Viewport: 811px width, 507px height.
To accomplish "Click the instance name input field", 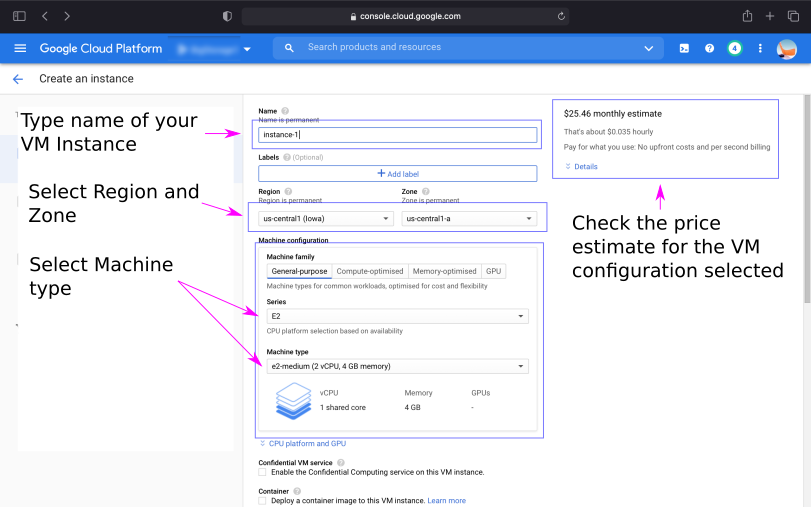I will click(397, 135).
